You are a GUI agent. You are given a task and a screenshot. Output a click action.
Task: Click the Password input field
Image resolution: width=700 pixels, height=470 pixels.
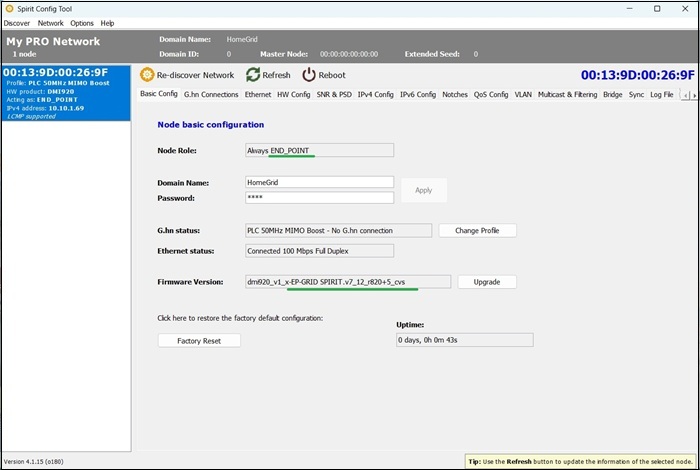[x=319, y=198]
